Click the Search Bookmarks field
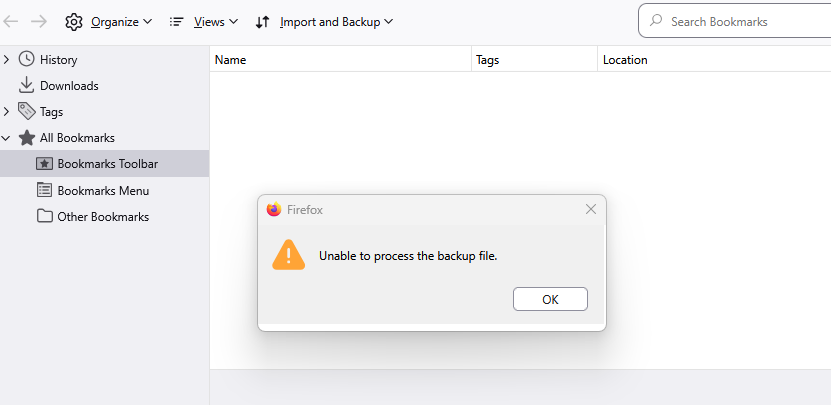Image resolution: width=831 pixels, height=405 pixels. point(740,21)
